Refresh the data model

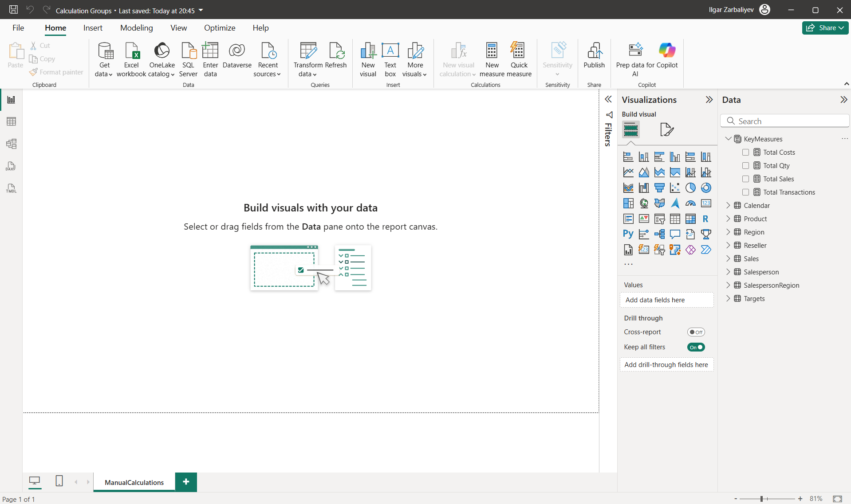336,56
